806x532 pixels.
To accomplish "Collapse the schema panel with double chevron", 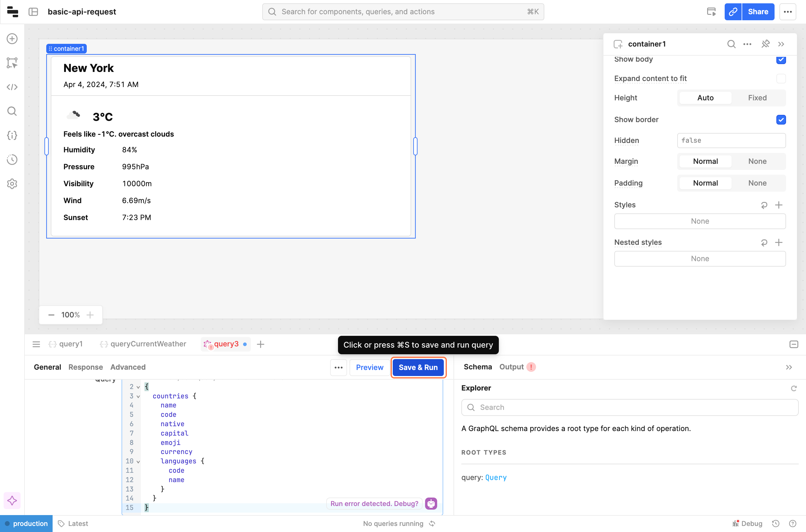I will (789, 367).
